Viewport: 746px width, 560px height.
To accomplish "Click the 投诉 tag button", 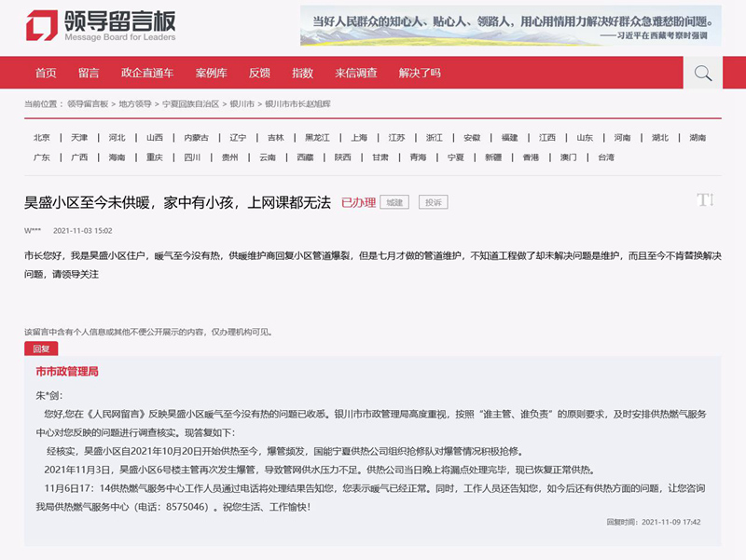I will 433,202.
